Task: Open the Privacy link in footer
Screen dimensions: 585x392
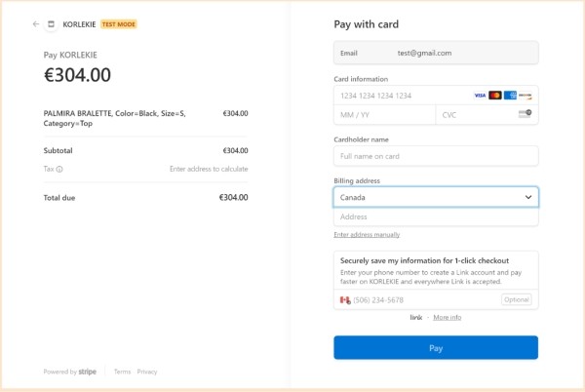Action: (x=147, y=372)
